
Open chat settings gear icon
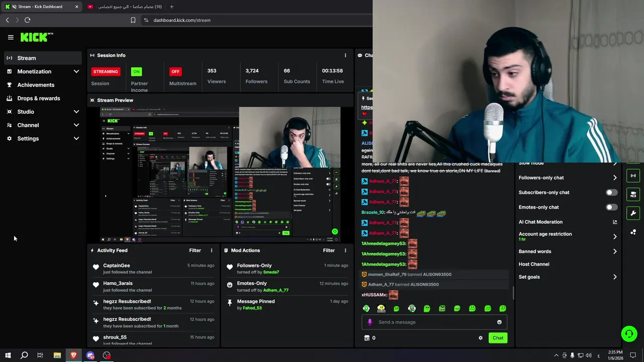tap(480, 338)
